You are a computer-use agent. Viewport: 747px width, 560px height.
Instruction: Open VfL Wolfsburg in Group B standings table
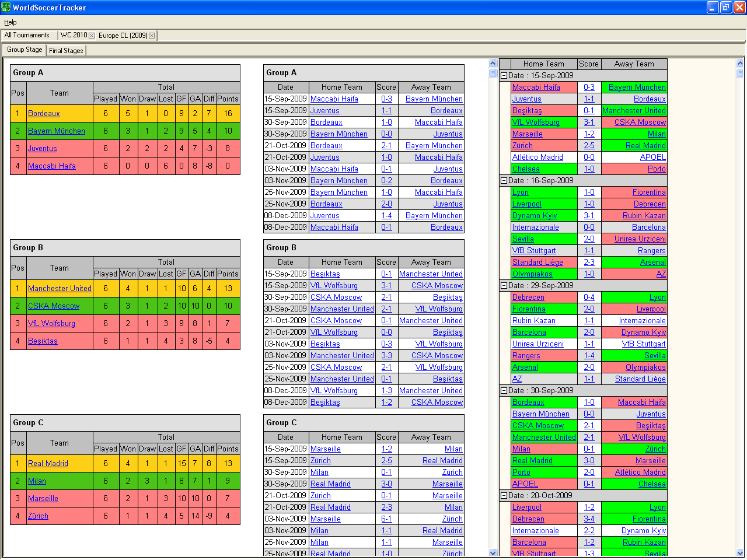tap(52, 324)
